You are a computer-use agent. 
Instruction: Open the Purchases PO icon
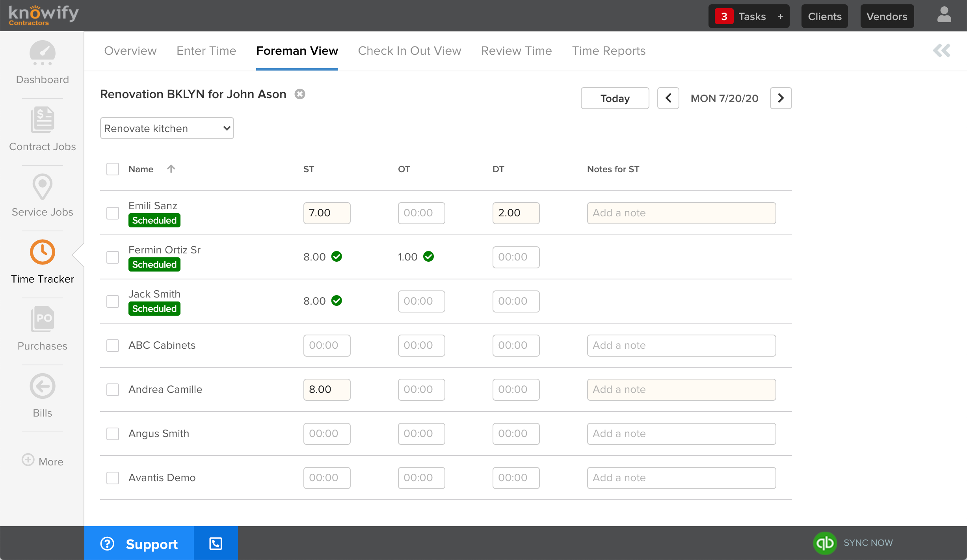43,319
